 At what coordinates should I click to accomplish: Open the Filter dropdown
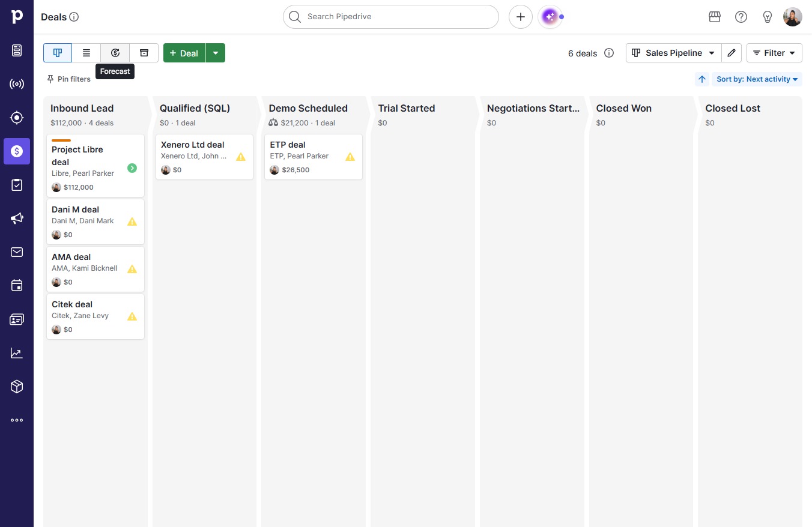coord(774,53)
